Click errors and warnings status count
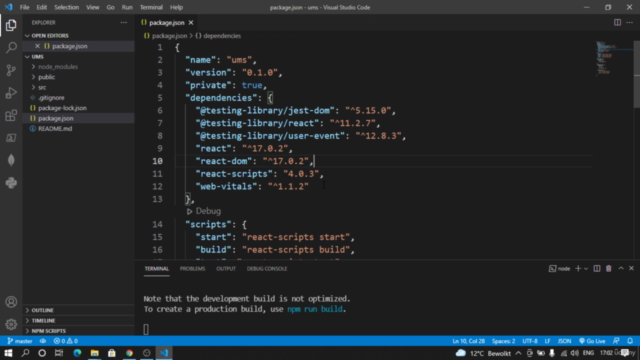Screen dimensions: 640x360 pos(66,341)
